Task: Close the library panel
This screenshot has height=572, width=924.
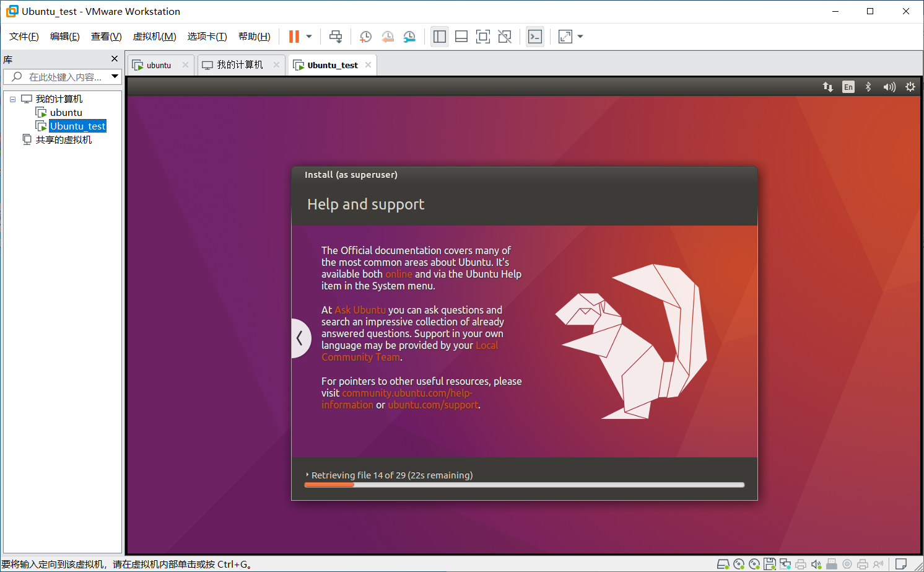Action: coord(115,59)
